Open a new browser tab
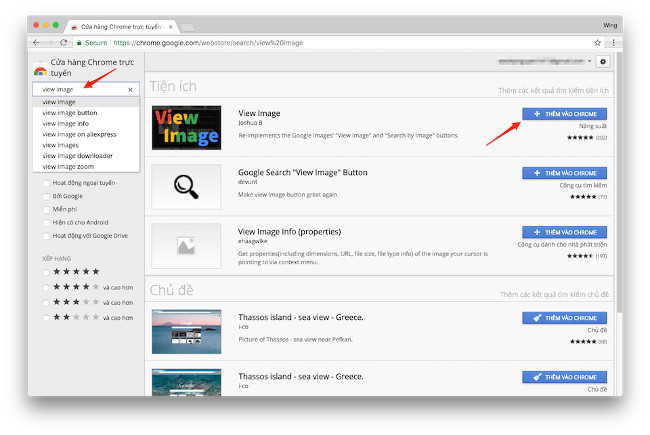The width and height of the screenshot is (650, 435). [187, 27]
